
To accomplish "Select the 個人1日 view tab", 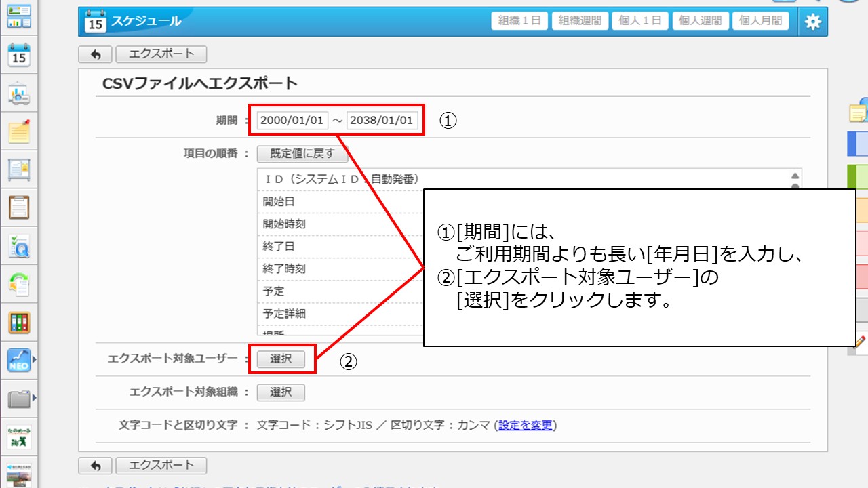I will (639, 21).
